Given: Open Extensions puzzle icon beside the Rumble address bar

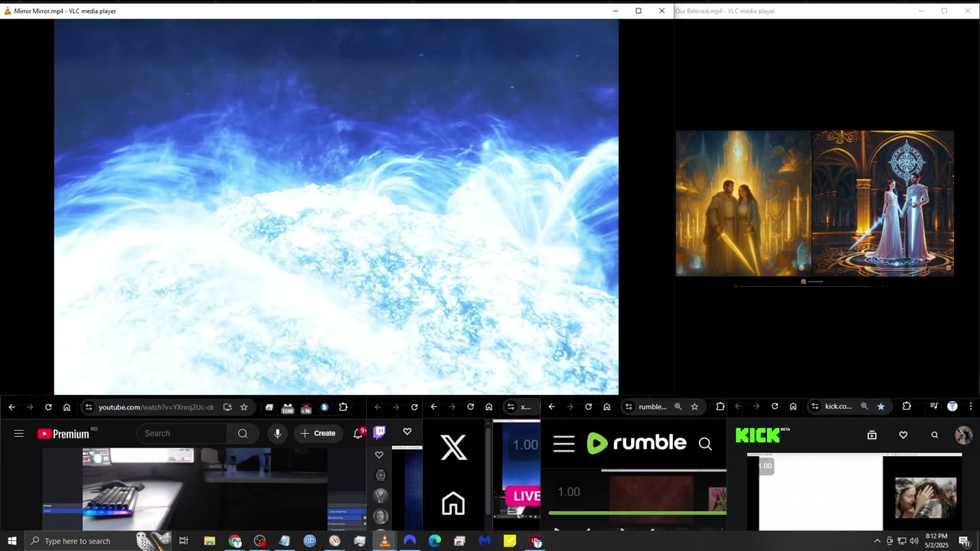Looking at the screenshot, I should click(720, 407).
